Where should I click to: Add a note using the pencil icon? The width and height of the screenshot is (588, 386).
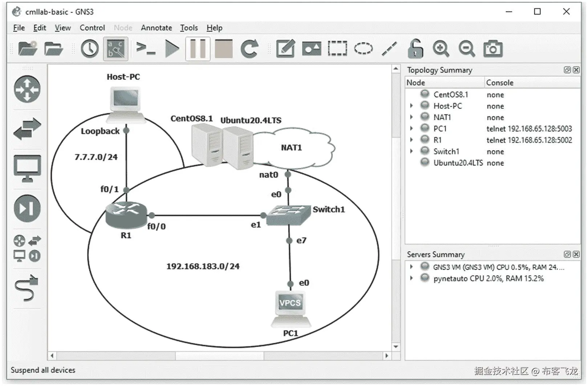pyautogui.click(x=285, y=48)
